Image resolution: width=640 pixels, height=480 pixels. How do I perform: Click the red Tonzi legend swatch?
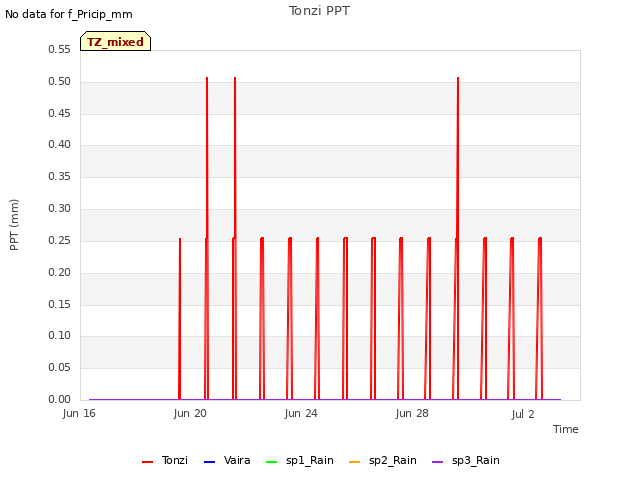click(147, 462)
